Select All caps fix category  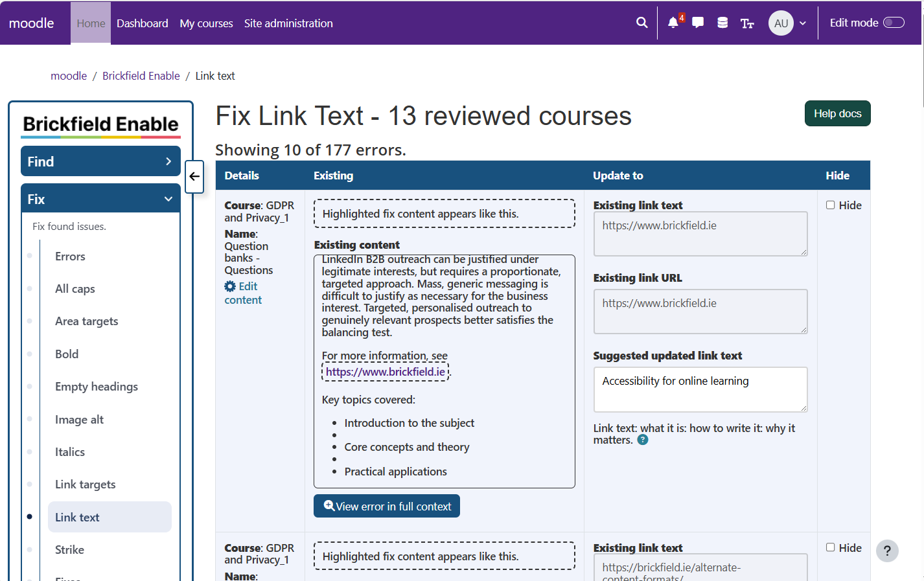pyautogui.click(x=75, y=289)
